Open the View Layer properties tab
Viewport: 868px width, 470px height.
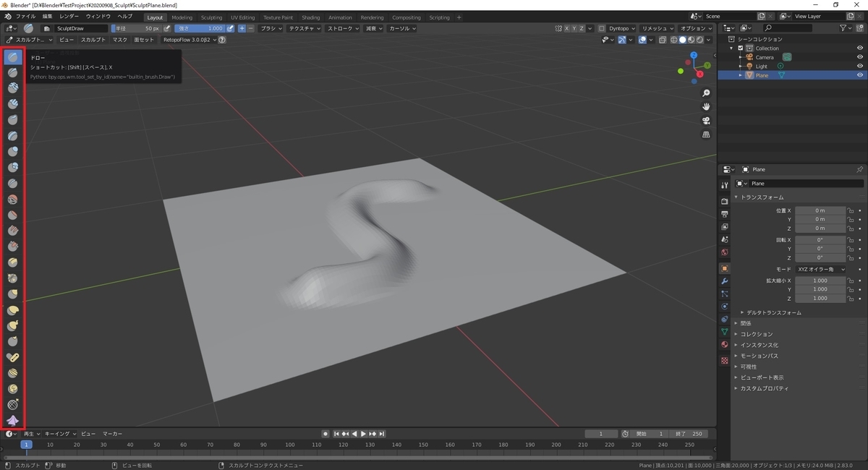(x=725, y=227)
